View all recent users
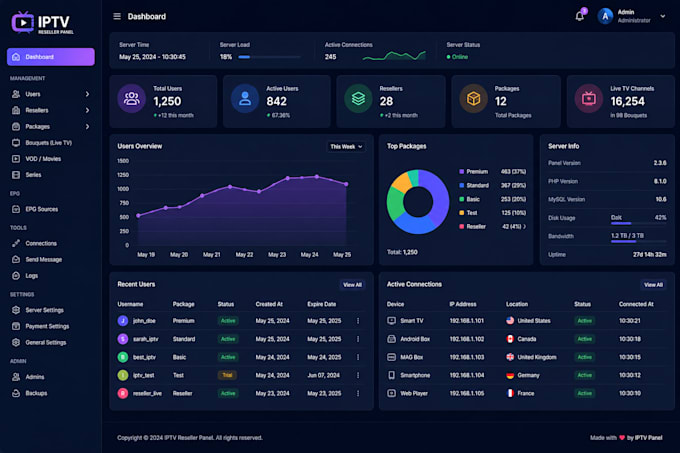The width and height of the screenshot is (680, 453). (x=352, y=285)
